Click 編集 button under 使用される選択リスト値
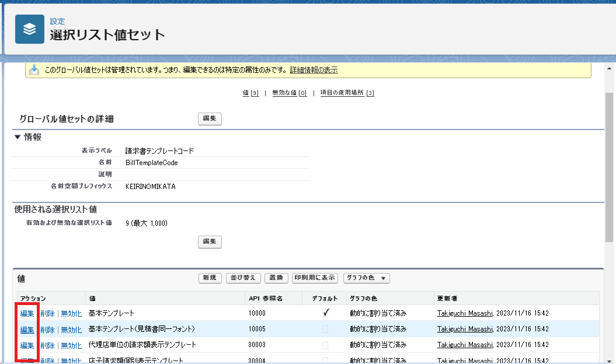Image resolution: width=616 pixels, height=364 pixels. tap(210, 242)
